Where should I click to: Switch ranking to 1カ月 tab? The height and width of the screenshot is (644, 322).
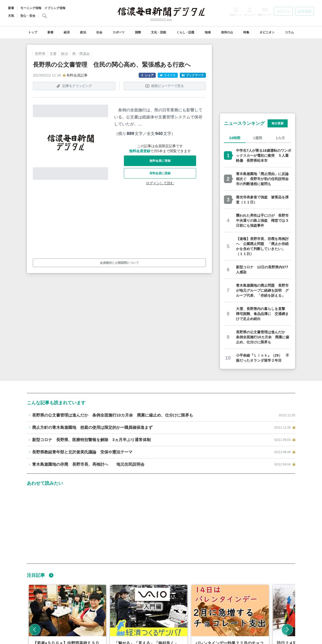point(280,138)
